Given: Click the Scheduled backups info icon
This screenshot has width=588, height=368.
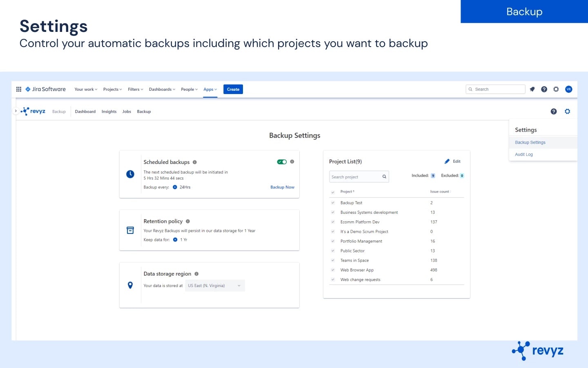Looking at the screenshot, I should (195, 162).
